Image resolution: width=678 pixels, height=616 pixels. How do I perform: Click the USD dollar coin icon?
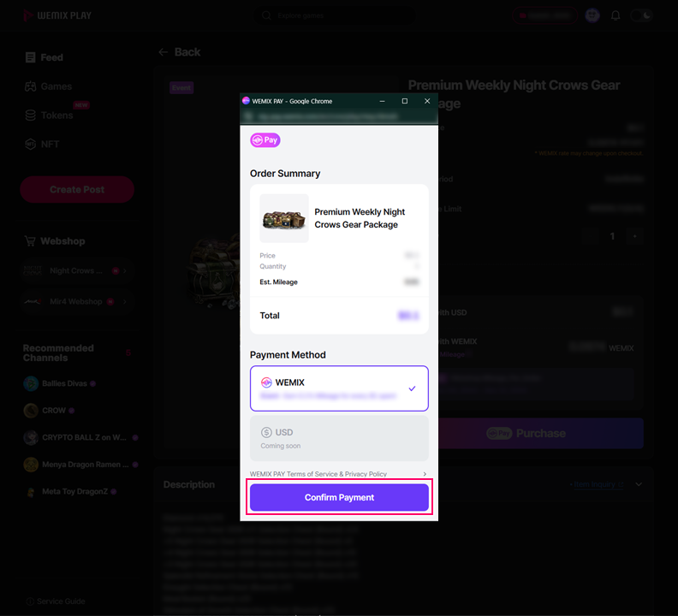coord(266,432)
